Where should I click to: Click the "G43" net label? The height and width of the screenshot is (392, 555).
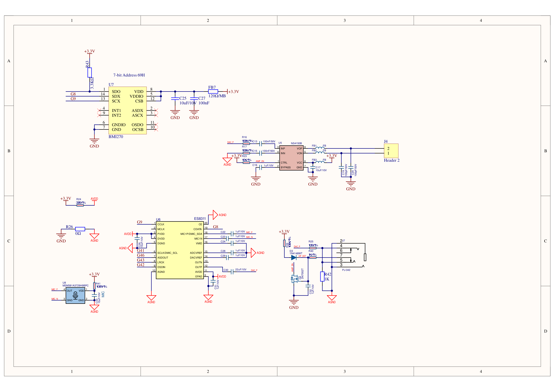(140, 260)
